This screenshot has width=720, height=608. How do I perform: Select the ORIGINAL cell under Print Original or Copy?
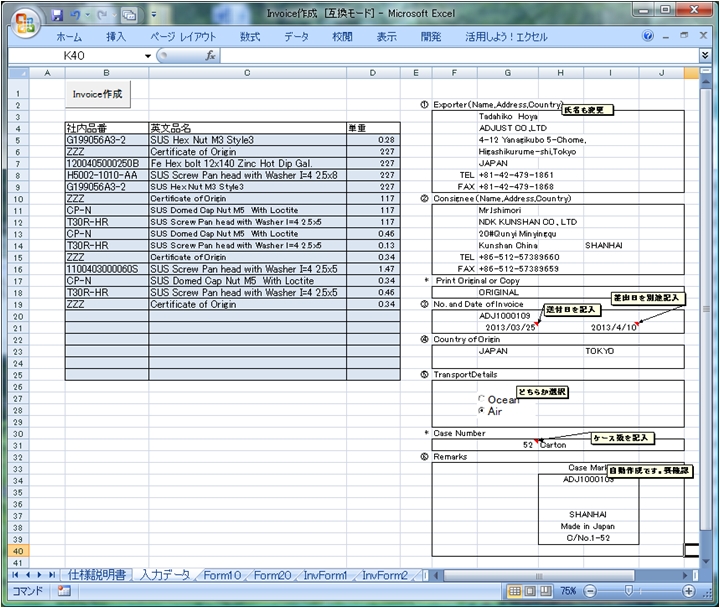coord(507,293)
